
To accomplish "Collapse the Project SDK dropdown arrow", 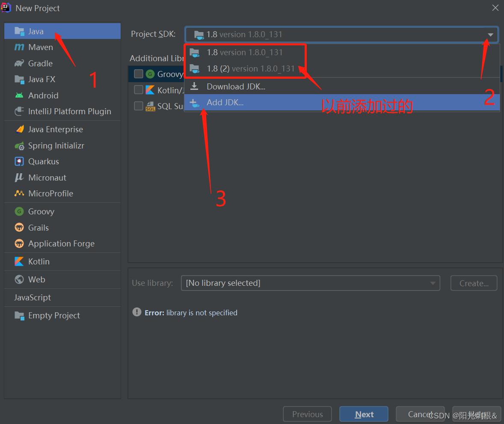I will [x=490, y=35].
